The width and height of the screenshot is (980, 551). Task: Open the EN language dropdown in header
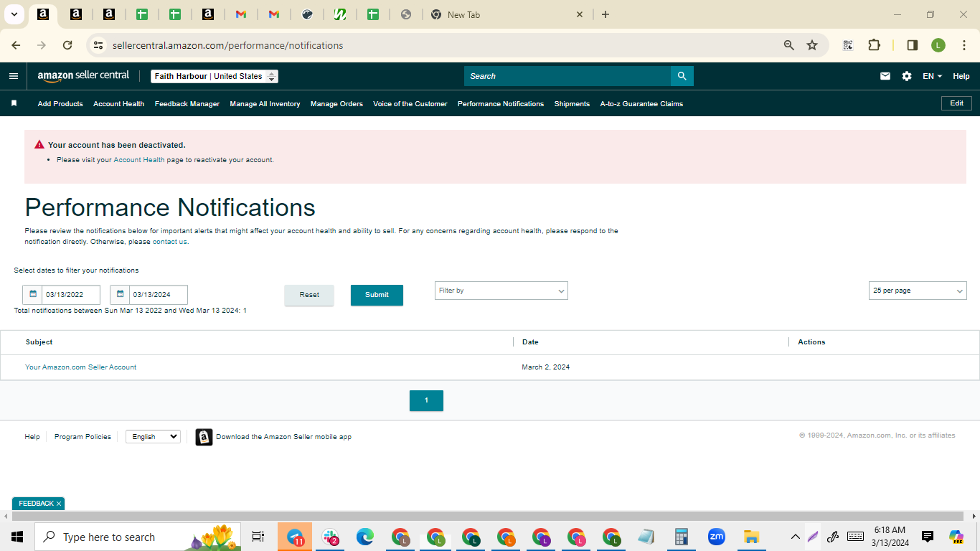tap(932, 76)
